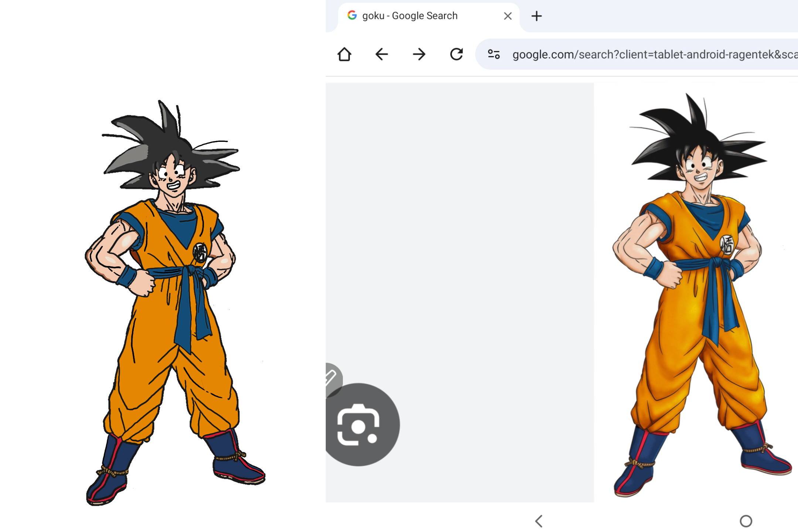Click the browser home icon

[344, 54]
